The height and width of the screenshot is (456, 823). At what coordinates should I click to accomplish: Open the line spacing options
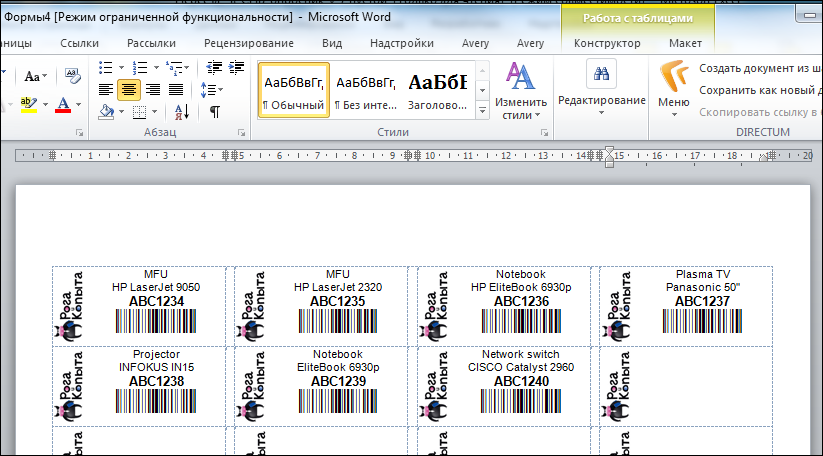[211, 90]
